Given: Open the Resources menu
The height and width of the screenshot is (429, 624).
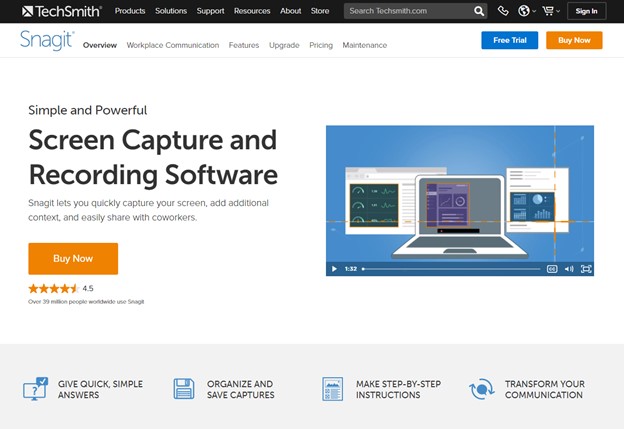Looking at the screenshot, I should 252,11.
